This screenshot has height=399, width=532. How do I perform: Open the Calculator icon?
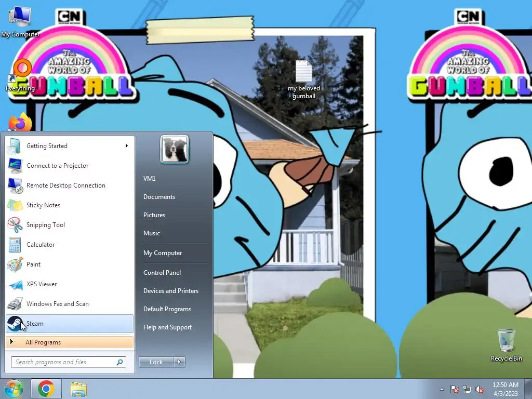pyautogui.click(x=15, y=245)
